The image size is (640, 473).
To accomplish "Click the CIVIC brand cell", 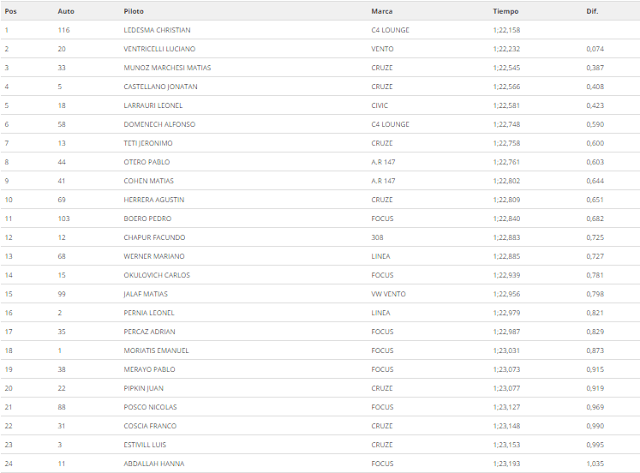I will (380, 105).
